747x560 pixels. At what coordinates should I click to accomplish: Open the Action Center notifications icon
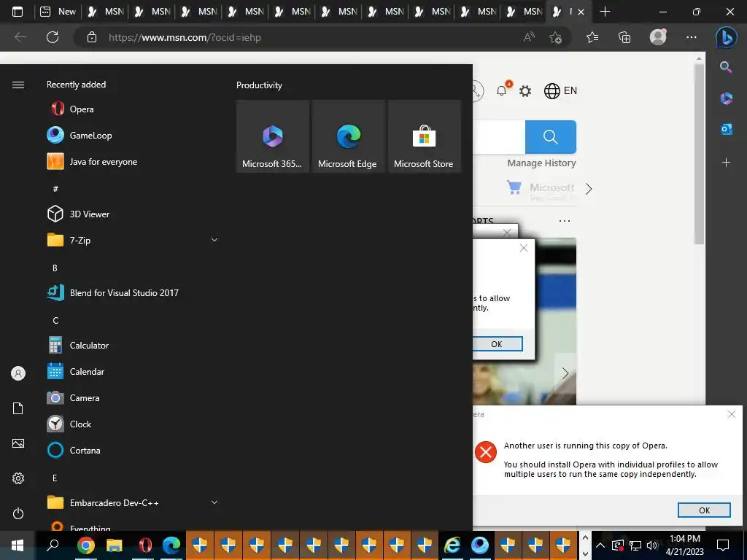click(x=723, y=545)
